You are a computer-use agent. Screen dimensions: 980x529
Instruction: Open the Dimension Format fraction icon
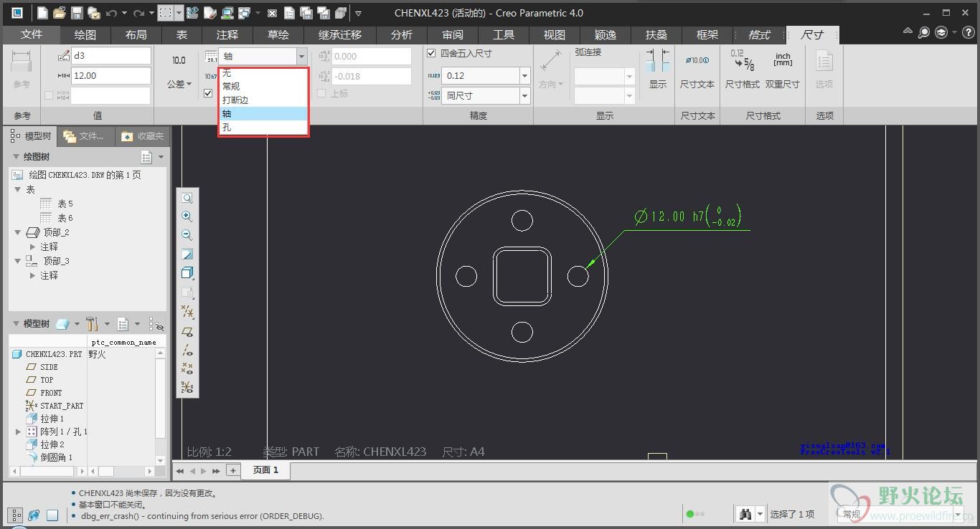click(742, 61)
